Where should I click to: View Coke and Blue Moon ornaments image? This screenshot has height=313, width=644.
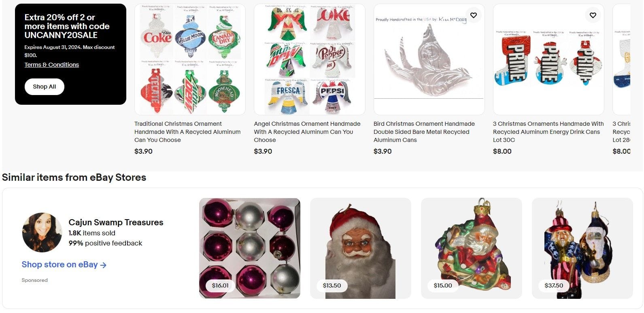click(190, 59)
